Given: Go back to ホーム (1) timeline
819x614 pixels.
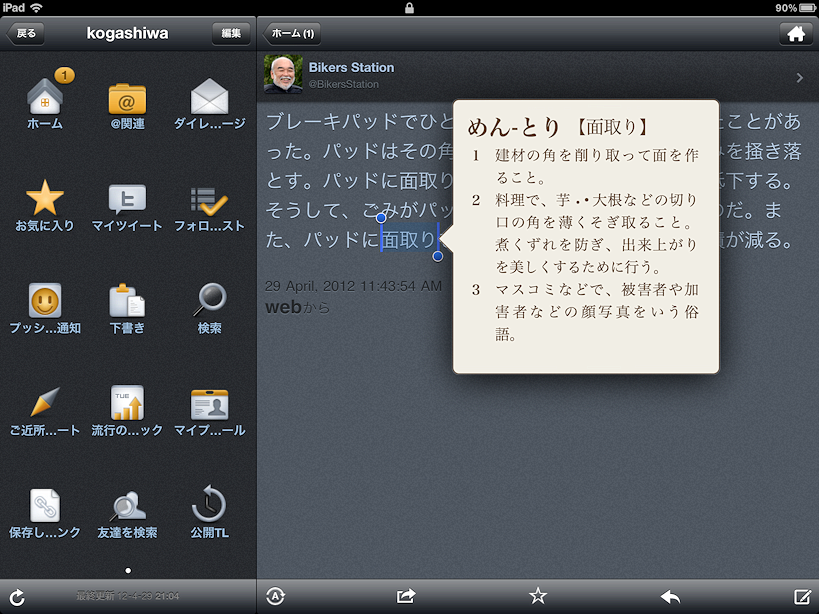Looking at the screenshot, I should pyautogui.click(x=294, y=33).
